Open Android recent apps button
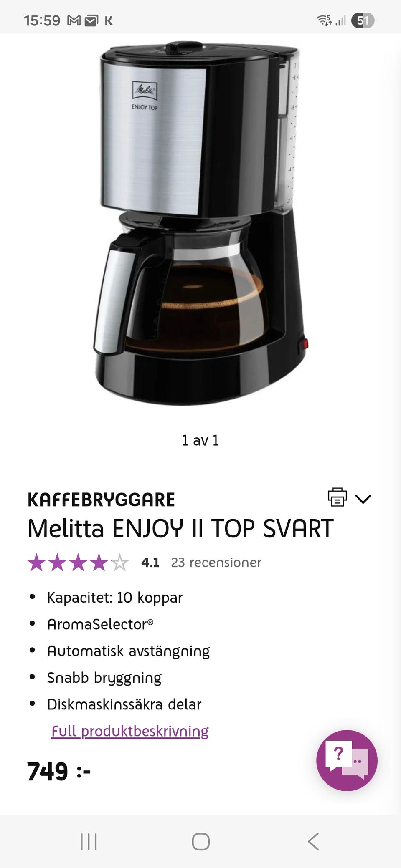 coord(89,841)
